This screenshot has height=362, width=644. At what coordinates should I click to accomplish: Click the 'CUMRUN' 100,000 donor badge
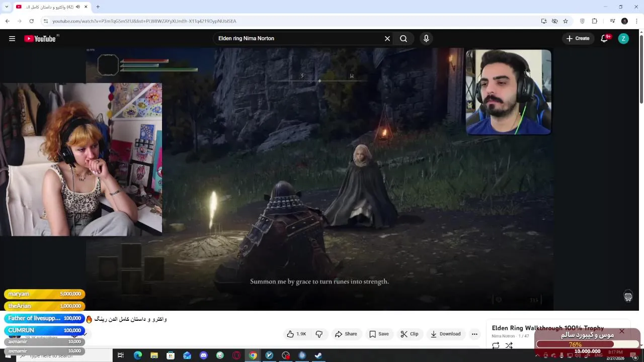tap(44, 330)
